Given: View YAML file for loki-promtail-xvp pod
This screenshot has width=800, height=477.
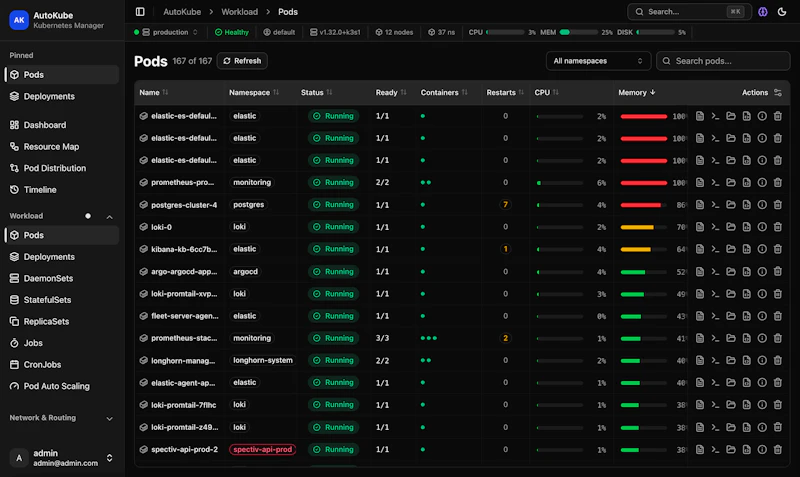Looking at the screenshot, I should click(x=746, y=294).
